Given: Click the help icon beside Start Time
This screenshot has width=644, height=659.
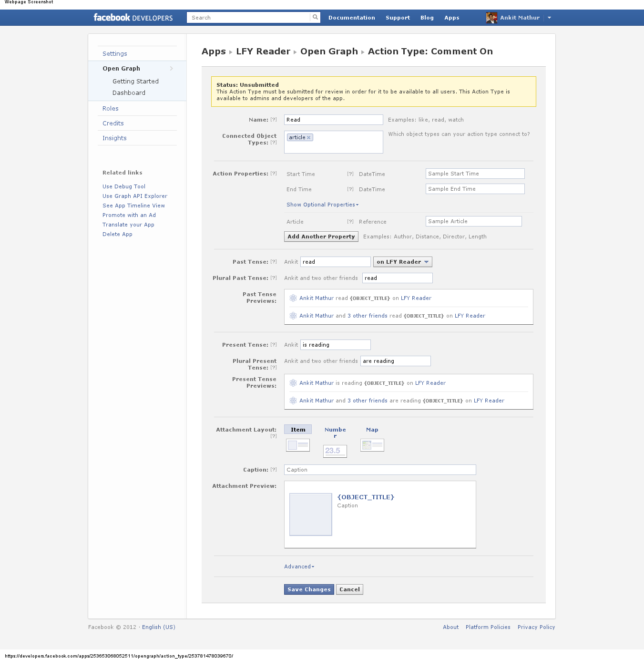Looking at the screenshot, I should [350, 174].
